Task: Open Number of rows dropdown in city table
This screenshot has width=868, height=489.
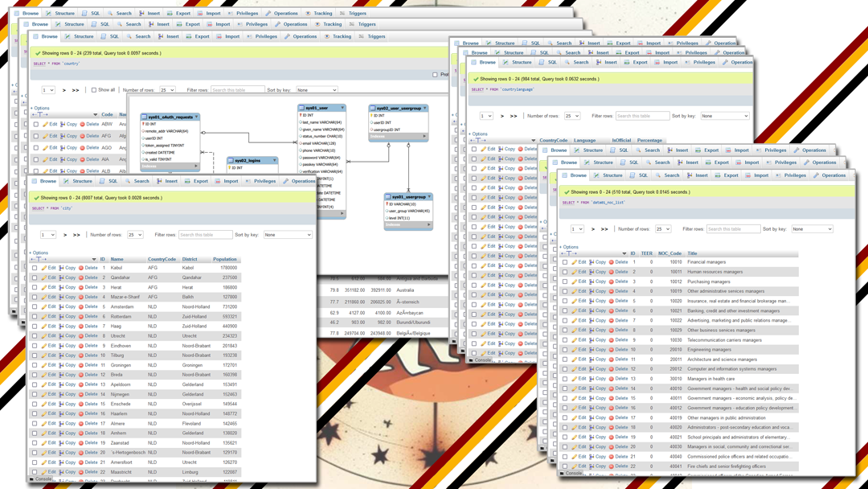Action: pyautogui.click(x=135, y=235)
